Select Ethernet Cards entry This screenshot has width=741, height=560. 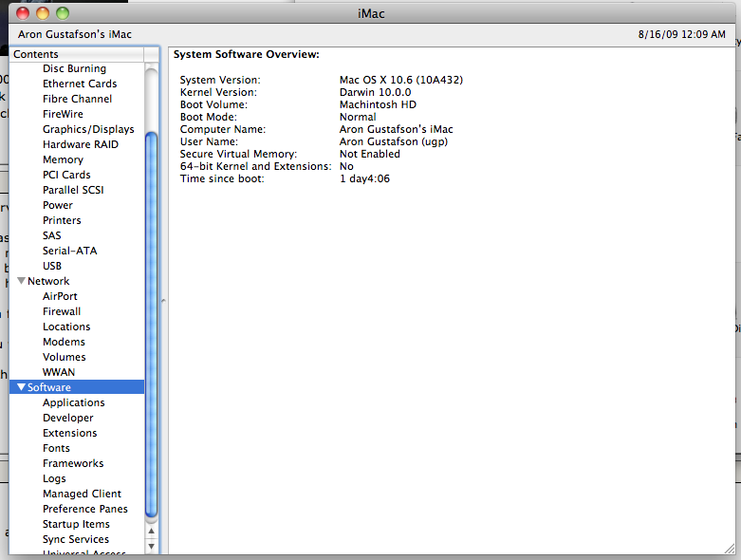[80, 84]
